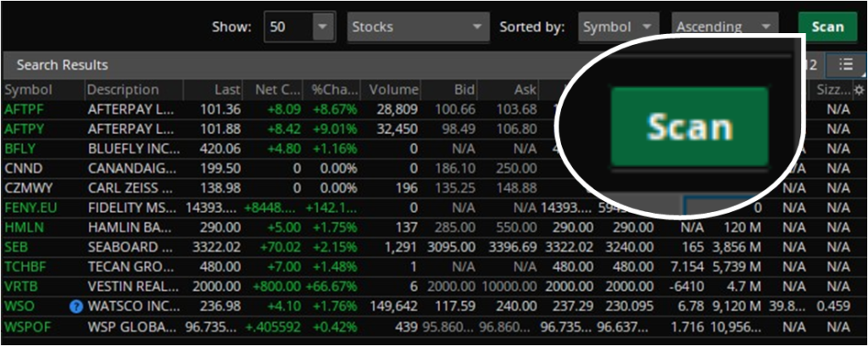
Task: Open the results list view menu icon
Action: click(846, 64)
